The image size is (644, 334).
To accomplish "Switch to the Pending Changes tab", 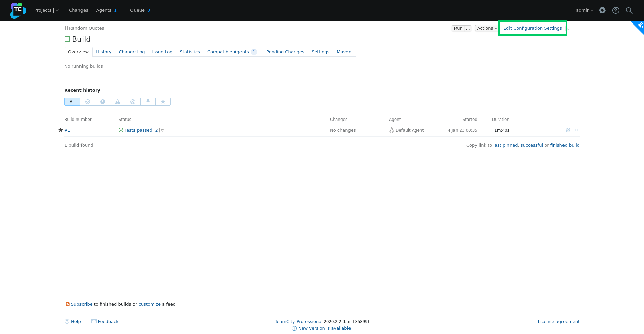I will tap(285, 52).
